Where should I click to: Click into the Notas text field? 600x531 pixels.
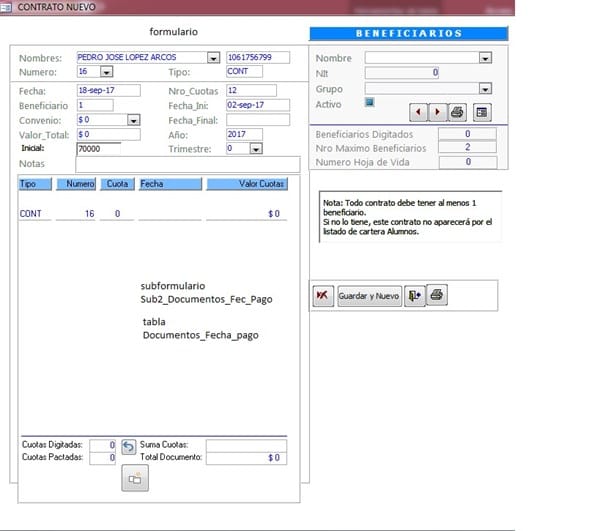tap(187, 164)
